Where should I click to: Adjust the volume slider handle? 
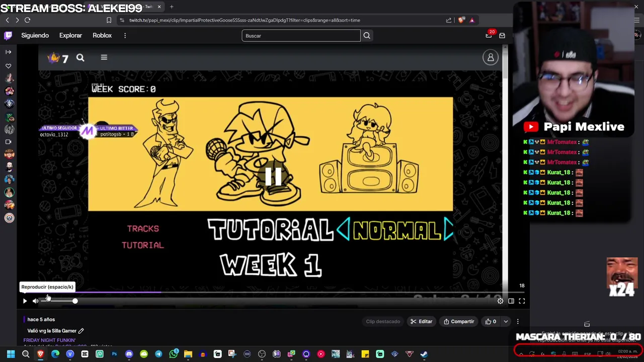tap(75, 301)
